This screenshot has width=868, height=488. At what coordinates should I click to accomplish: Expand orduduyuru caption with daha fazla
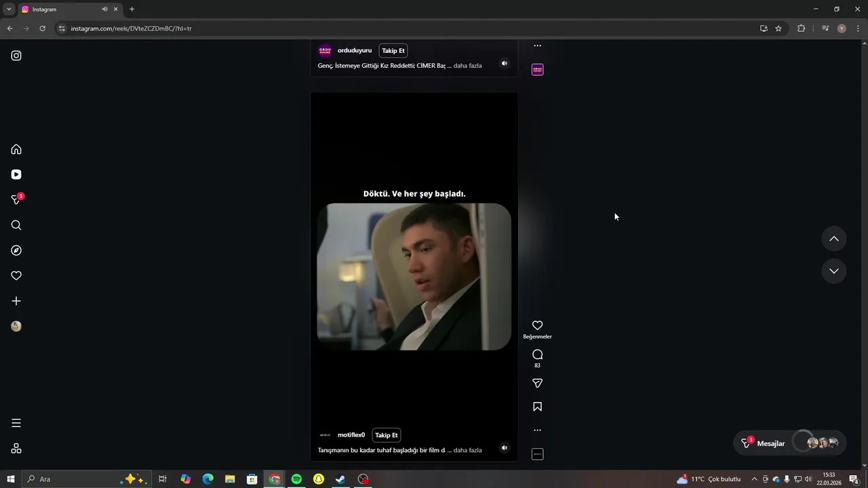(x=467, y=66)
